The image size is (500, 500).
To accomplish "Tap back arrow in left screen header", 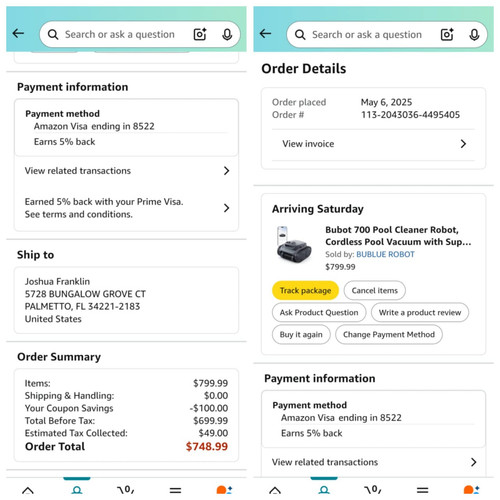I will tap(18, 33).
